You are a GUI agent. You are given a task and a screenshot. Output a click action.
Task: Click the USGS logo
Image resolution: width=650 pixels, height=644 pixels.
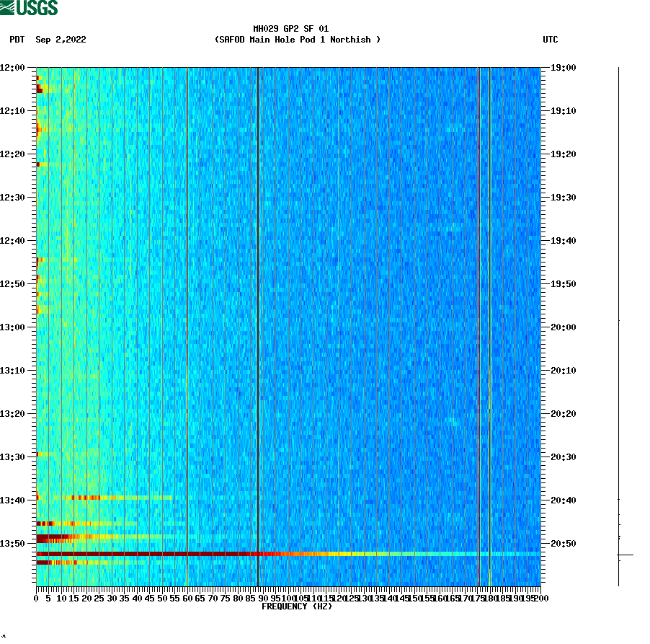[x=29, y=7]
